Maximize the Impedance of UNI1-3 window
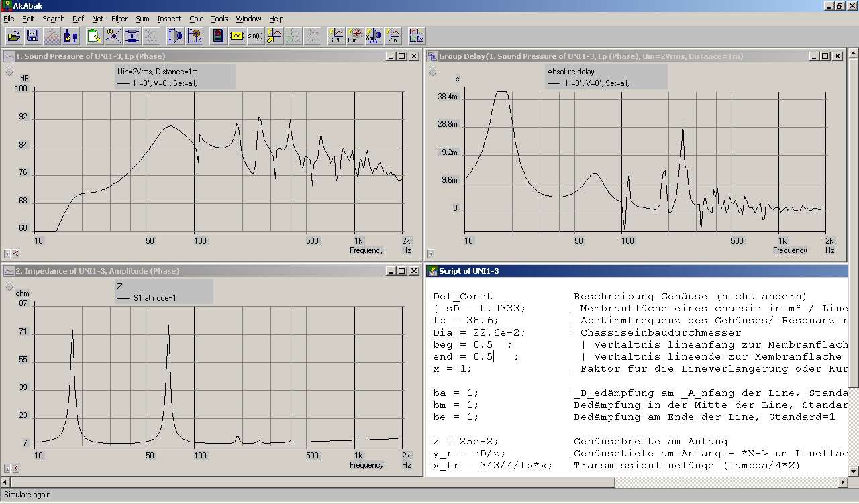This screenshot has width=859, height=504. coord(401,271)
